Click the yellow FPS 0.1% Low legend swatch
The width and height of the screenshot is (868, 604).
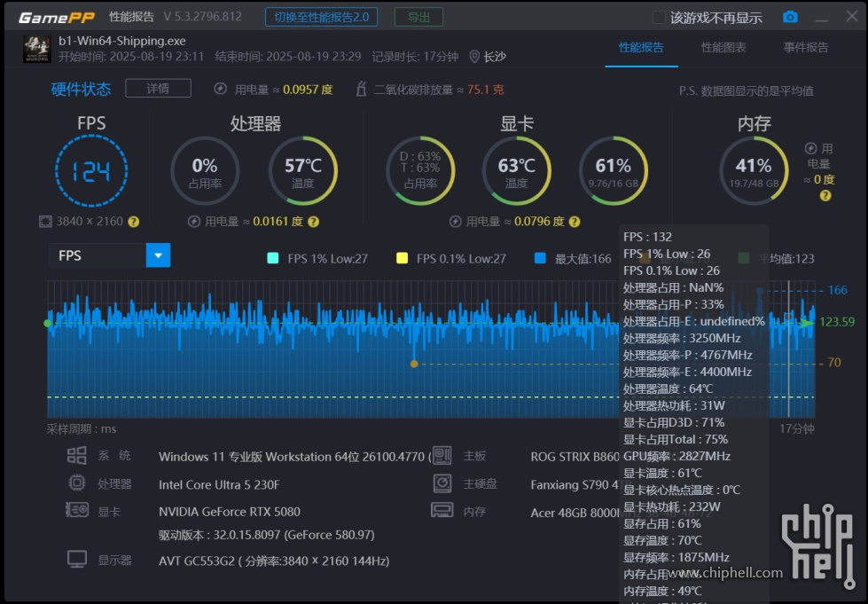(403, 258)
